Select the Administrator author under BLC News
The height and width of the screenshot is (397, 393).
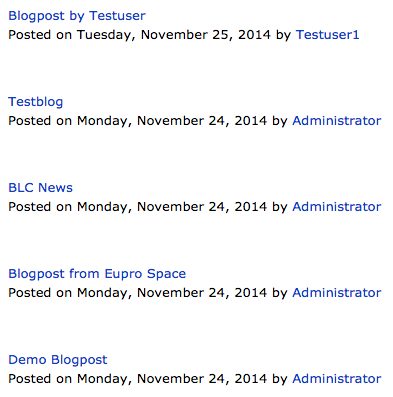337,207
